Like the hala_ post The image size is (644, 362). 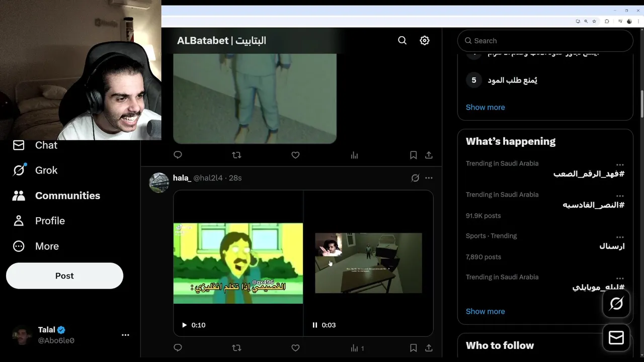[295, 348]
